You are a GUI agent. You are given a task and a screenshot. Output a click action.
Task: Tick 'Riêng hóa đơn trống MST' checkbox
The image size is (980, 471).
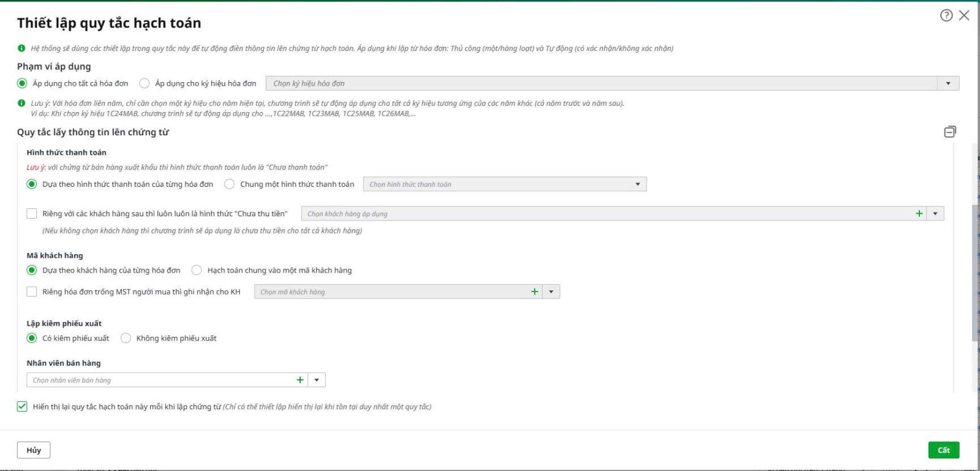(x=32, y=292)
